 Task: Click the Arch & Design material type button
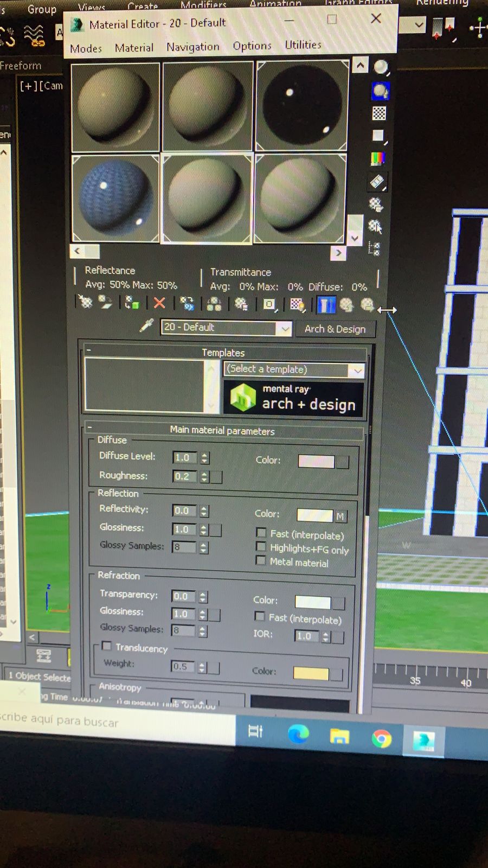coord(335,329)
